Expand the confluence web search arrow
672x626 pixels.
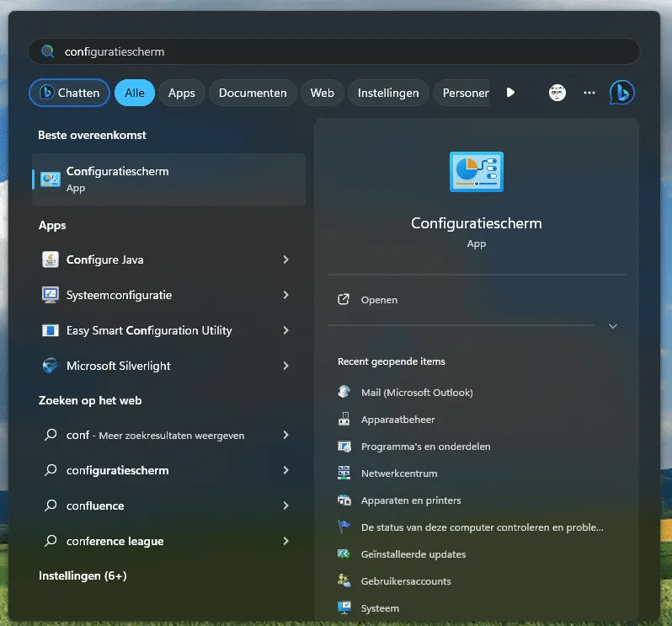(x=285, y=506)
